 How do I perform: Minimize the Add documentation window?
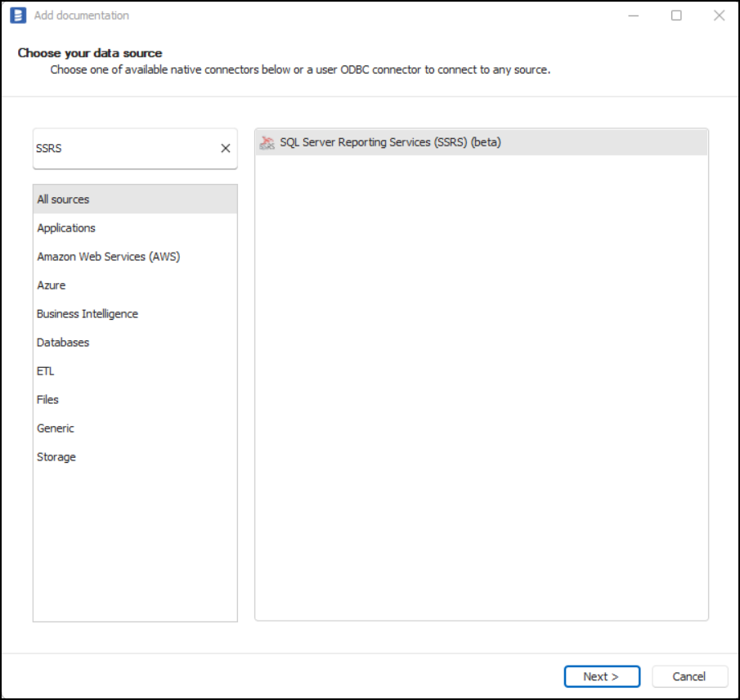pos(634,16)
